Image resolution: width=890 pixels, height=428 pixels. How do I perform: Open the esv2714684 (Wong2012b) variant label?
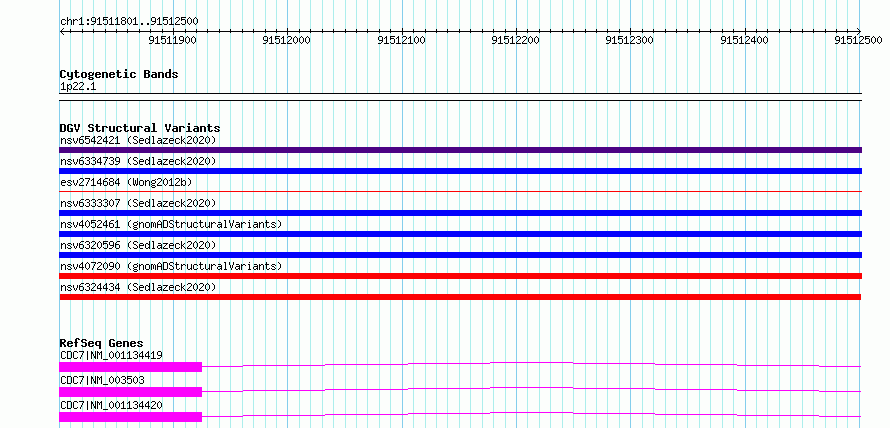pyautogui.click(x=125, y=182)
